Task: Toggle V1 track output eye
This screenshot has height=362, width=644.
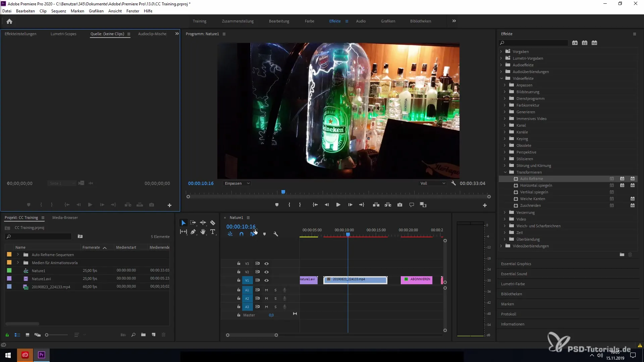Action: pyautogui.click(x=266, y=280)
